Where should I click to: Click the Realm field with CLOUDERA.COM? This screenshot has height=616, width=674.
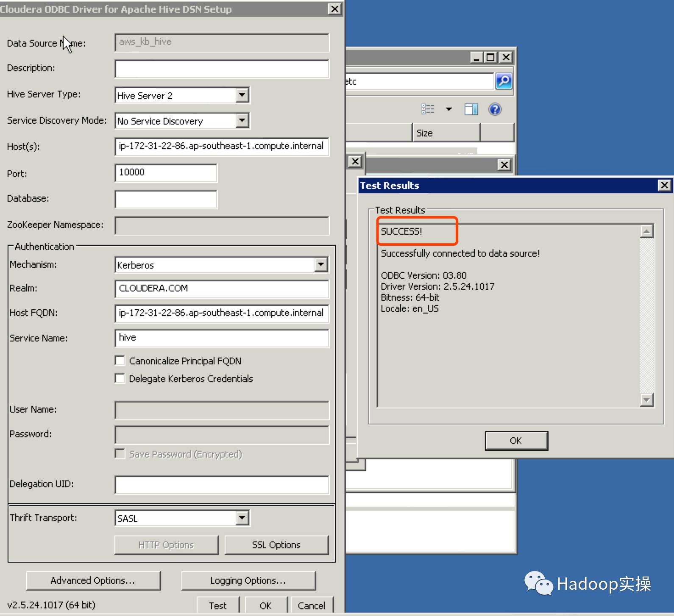click(x=222, y=289)
